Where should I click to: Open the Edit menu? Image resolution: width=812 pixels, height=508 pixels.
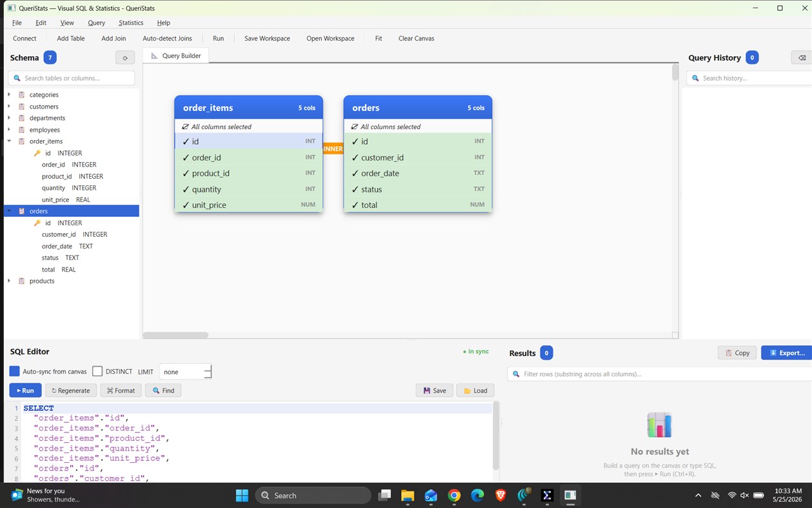pyautogui.click(x=41, y=23)
